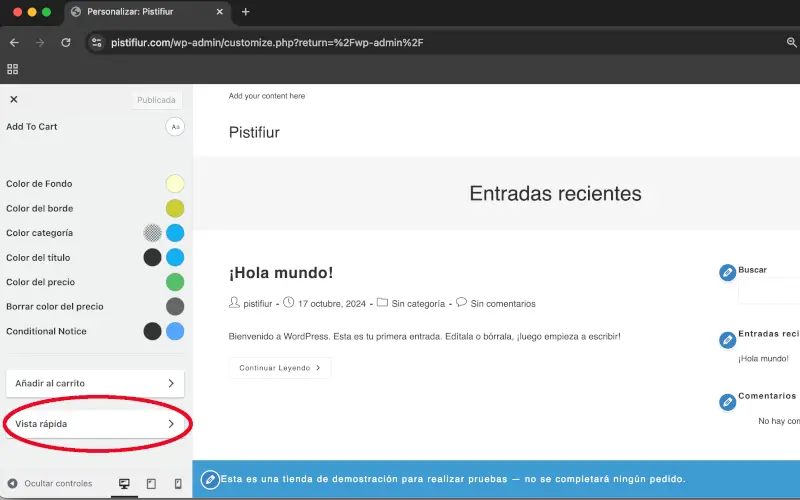
Task: Click Ocultar controles collapse arrow icon
Action: (x=13, y=483)
